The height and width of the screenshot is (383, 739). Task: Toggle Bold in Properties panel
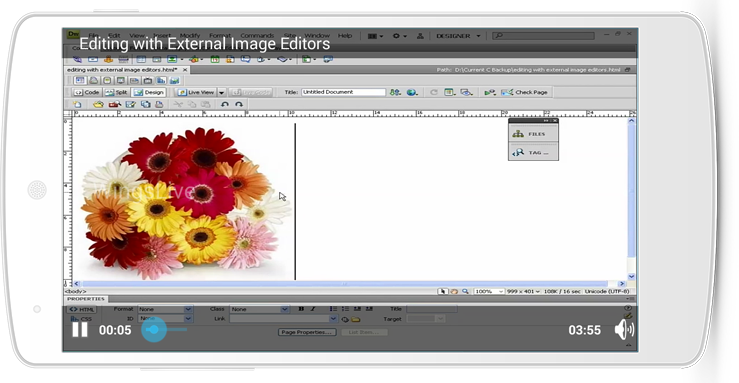coord(301,309)
